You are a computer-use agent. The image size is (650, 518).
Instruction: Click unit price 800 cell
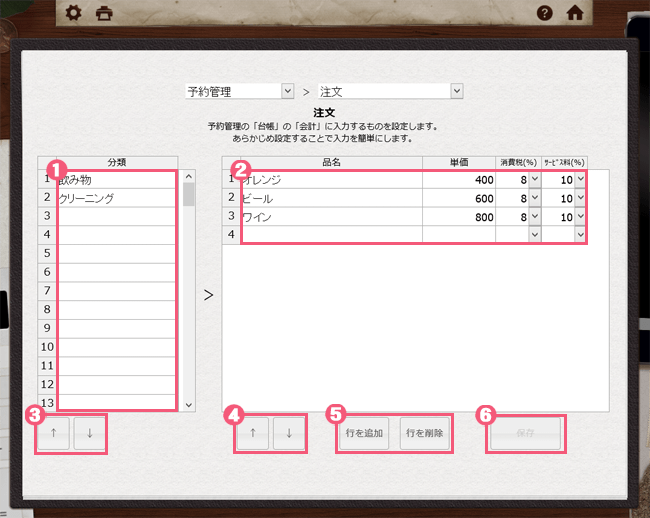[459, 217]
